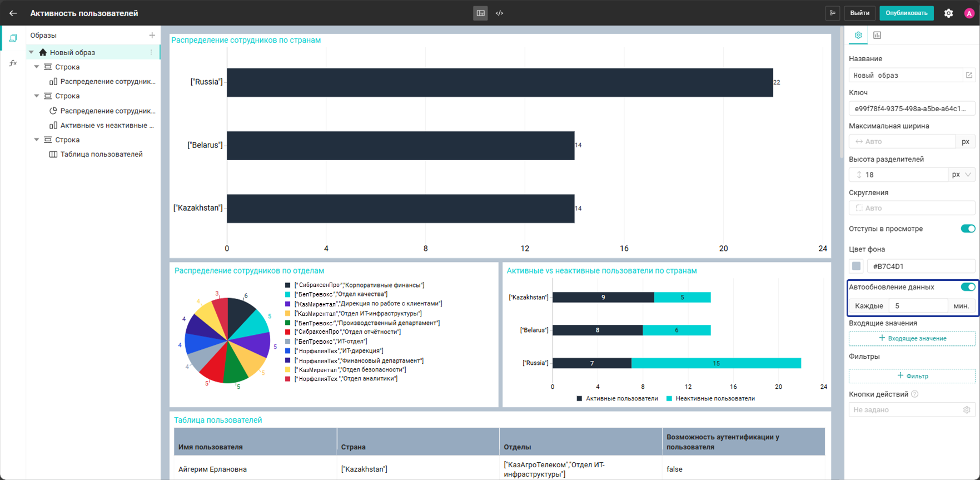Open the chart data panel tab
980x480 pixels.
pos(877,35)
